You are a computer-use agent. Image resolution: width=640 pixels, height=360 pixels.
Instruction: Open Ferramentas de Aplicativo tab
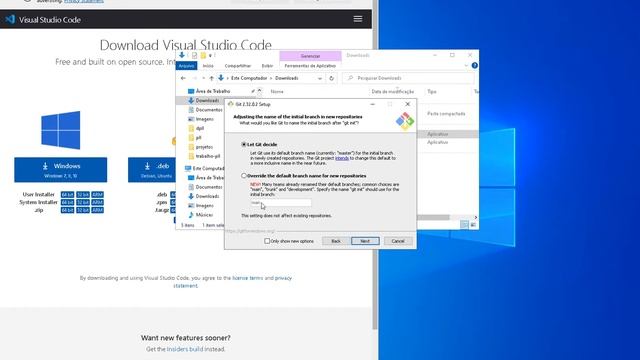tap(310, 66)
